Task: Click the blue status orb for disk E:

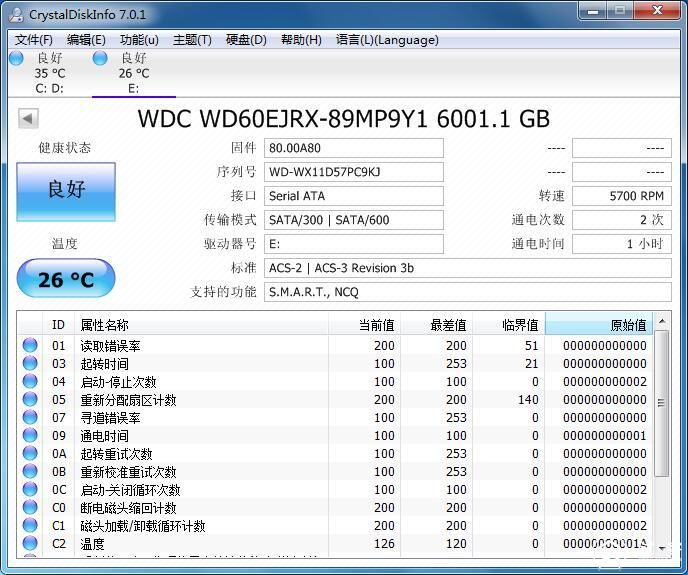Action: pos(100,58)
